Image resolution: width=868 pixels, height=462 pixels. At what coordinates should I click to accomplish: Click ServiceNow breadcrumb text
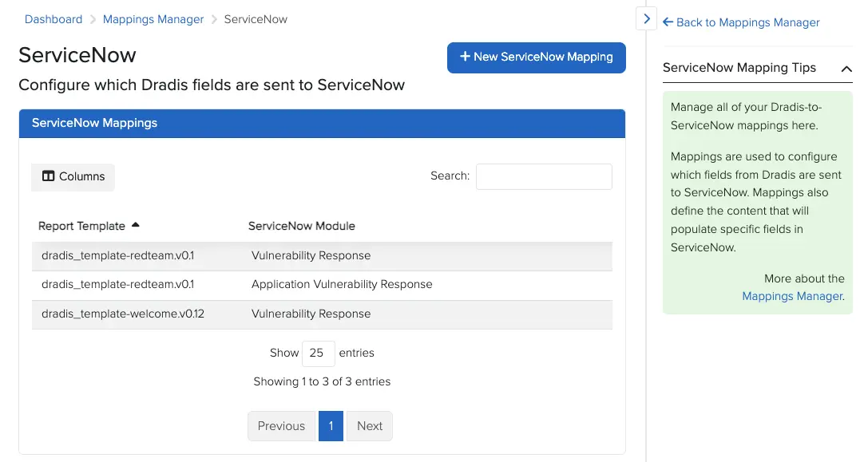(x=256, y=19)
